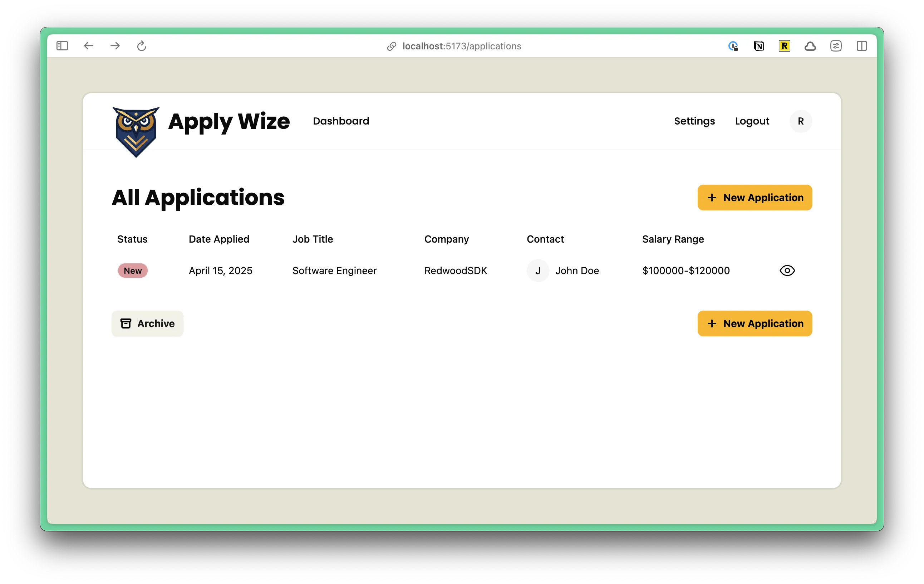Screen dimensions: 924x584
Task: Click the localhost address bar
Action: (x=461, y=46)
